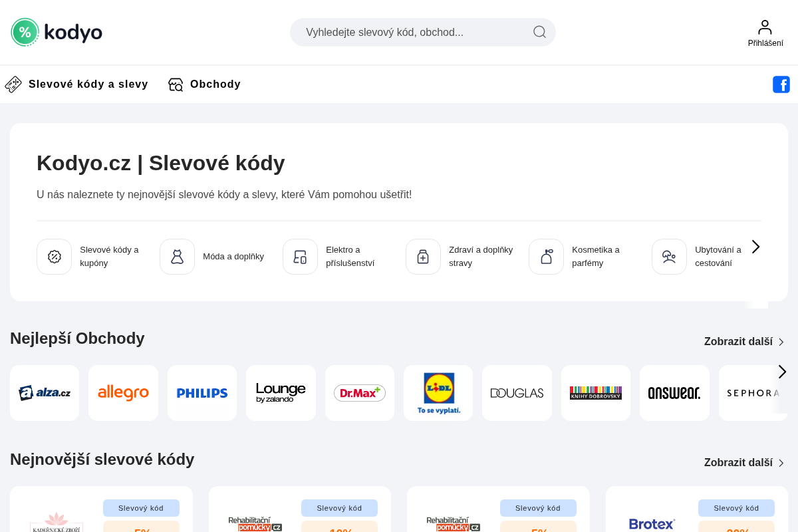
Task: Select the Kosmetika a parfémy category icon
Action: 546,257
